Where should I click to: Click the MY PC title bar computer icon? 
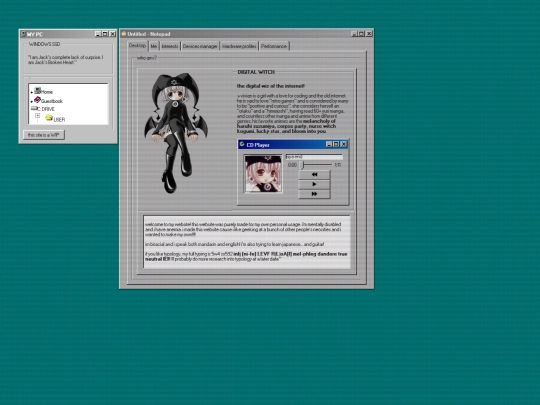[23, 34]
